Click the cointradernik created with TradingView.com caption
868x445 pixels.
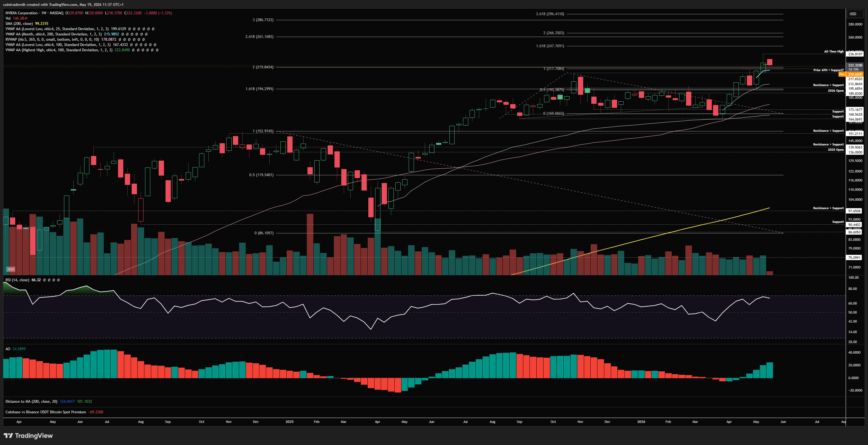pyautogui.click(x=63, y=4)
